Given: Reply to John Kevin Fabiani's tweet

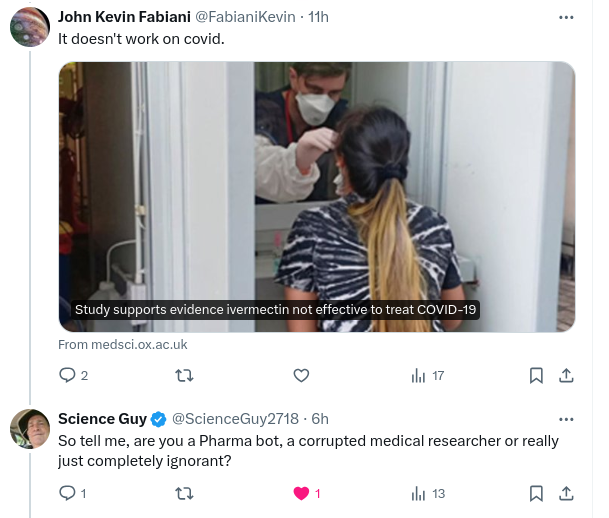Looking at the screenshot, I should click(x=73, y=375).
